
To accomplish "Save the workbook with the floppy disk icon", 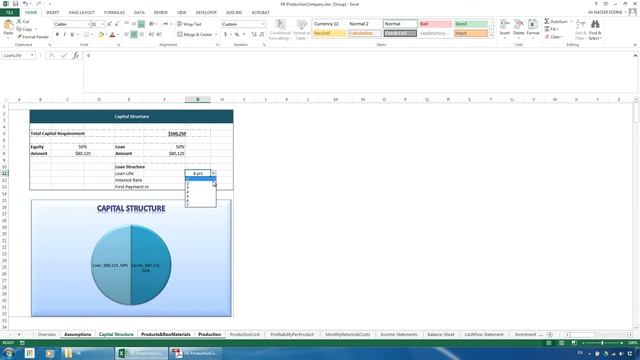I will pos(15,4).
